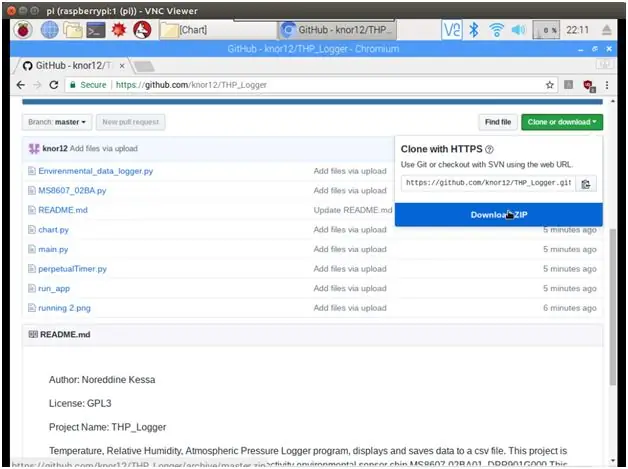Click the file icon beside run_app

tap(32, 288)
